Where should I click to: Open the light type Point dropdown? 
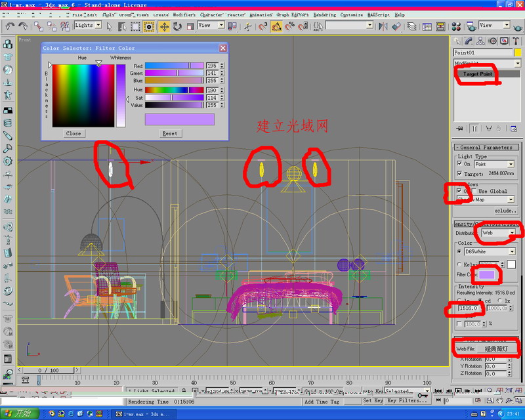[x=511, y=164]
